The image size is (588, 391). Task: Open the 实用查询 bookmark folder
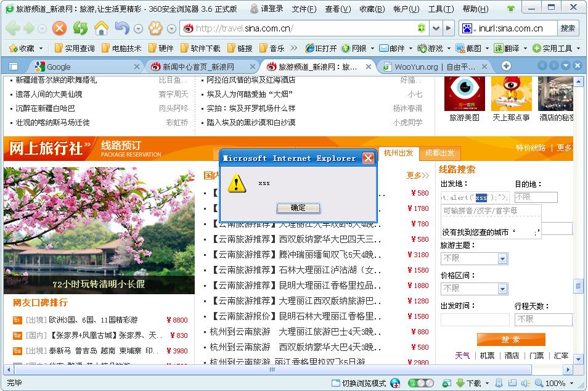click(x=75, y=48)
